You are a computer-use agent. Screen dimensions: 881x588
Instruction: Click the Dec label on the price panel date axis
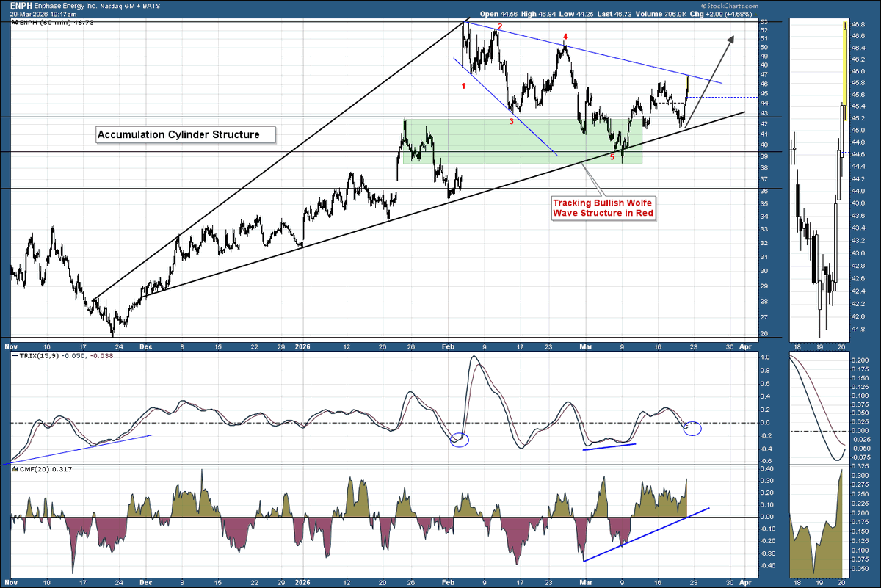[146, 345]
